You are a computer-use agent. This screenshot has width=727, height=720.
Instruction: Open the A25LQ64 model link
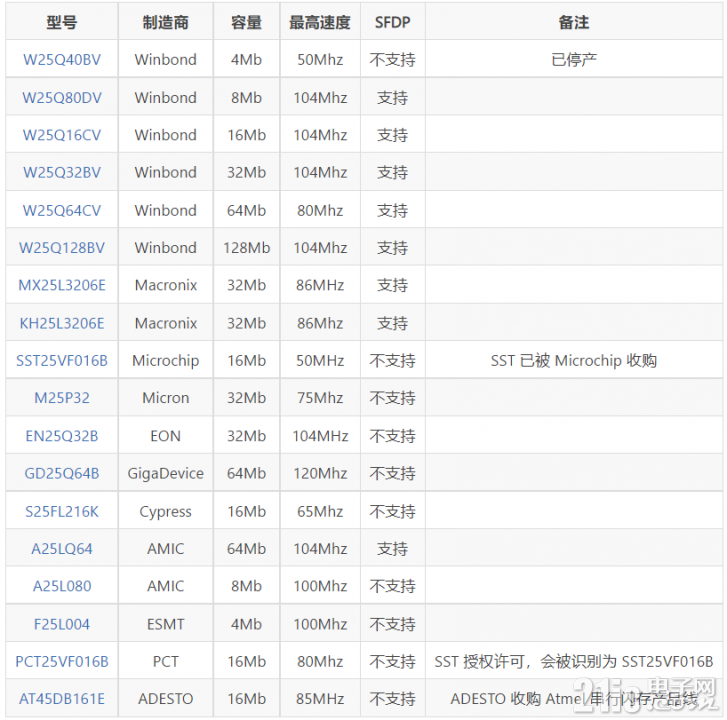coord(62,549)
